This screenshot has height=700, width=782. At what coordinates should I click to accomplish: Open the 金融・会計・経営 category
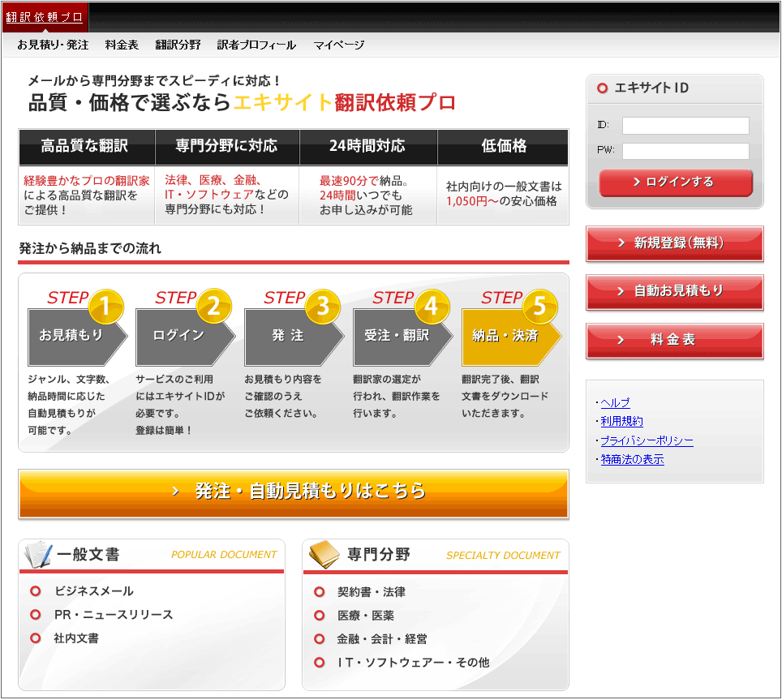pyautogui.click(x=382, y=639)
